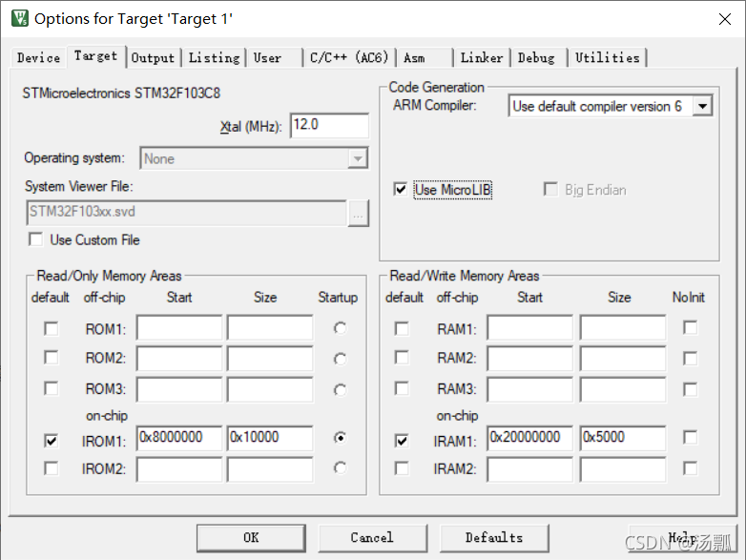Click the ROM3 Size field

point(270,389)
